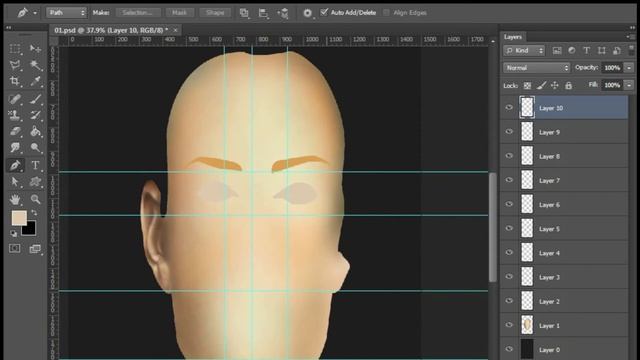
Task: Select the Move tool
Action: (x=36, y=49)
